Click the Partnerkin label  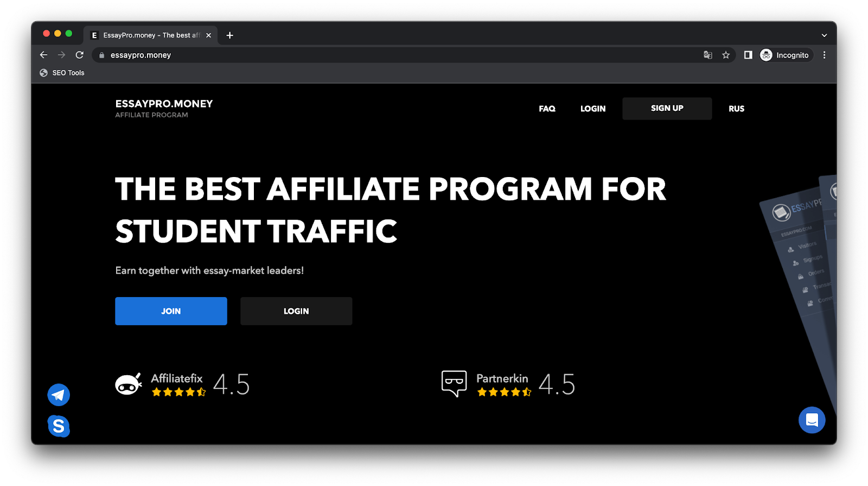(x=502, y=378)
